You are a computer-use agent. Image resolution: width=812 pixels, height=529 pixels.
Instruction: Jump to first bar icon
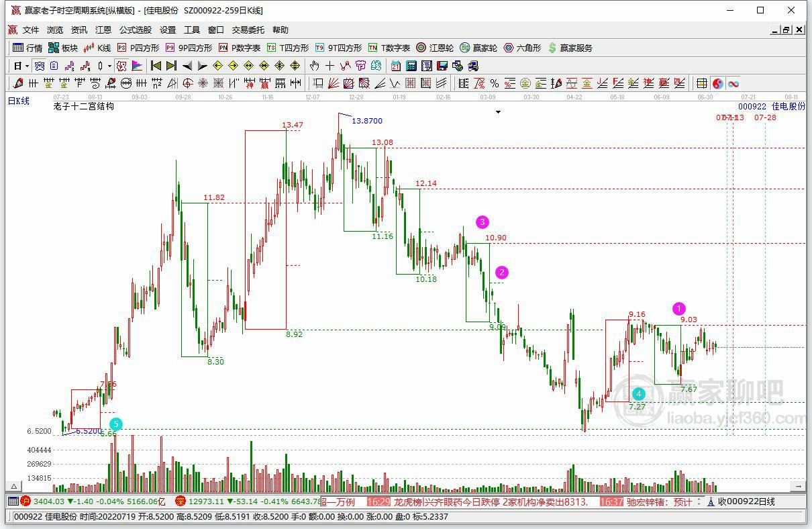[x=156, y=66]
